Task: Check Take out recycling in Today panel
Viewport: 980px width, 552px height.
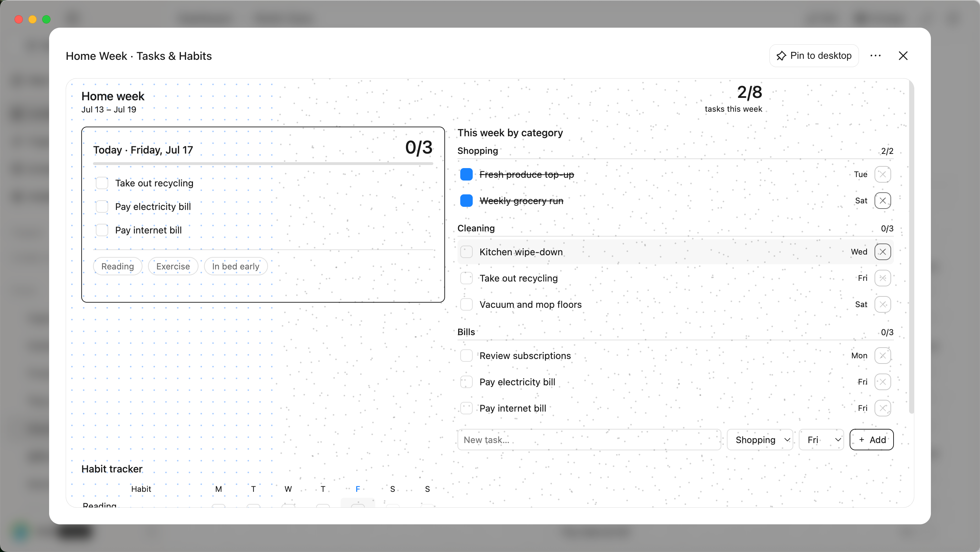Action: pos(102,183)
